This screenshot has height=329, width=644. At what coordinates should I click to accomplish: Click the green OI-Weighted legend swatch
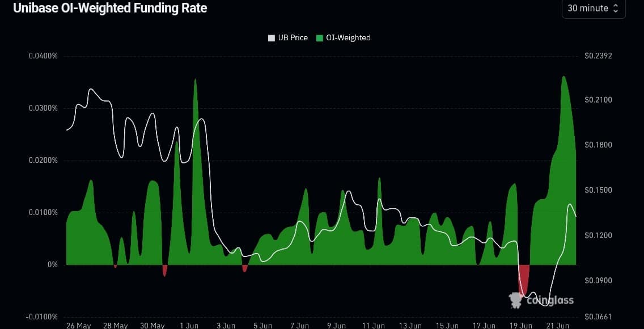(x=320, y=38)
